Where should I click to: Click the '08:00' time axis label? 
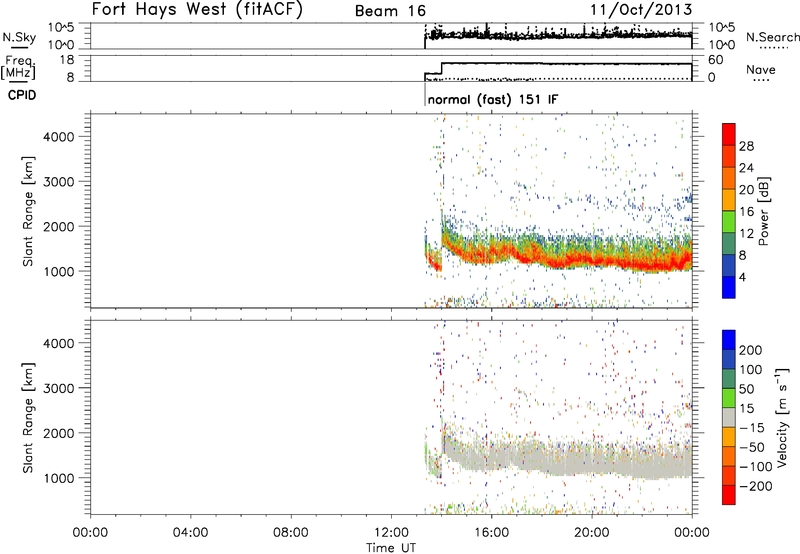point(291,533)
